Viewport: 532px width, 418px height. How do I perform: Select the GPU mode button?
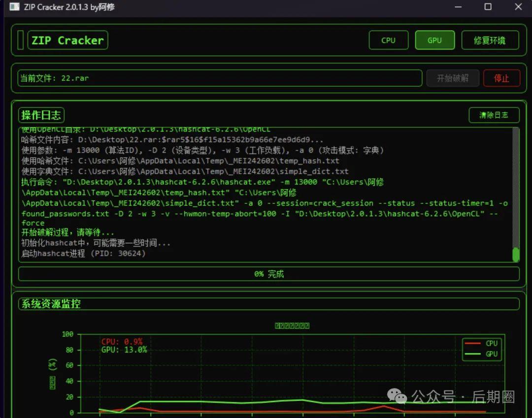434,40
